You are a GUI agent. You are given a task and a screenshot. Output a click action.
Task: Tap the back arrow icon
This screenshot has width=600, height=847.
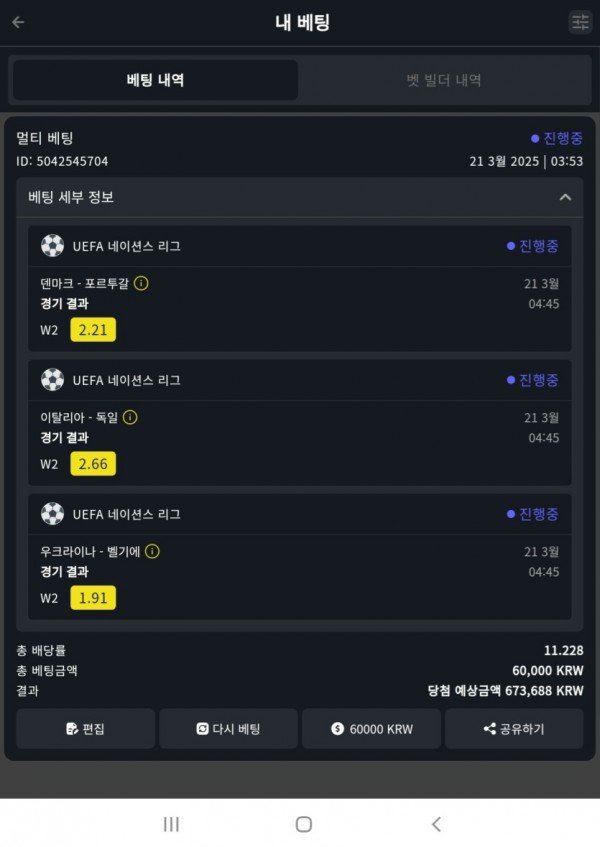click(x=18, y=22)
